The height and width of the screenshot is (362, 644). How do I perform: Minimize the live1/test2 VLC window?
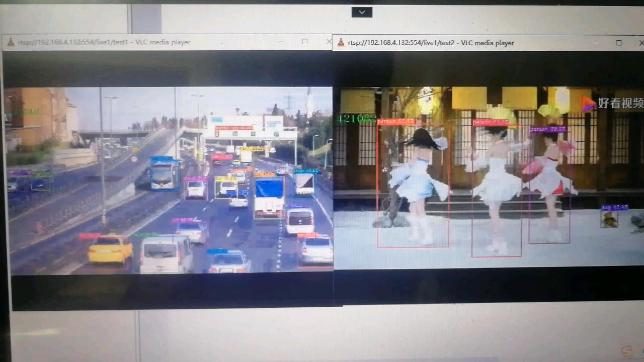(596, 43)
